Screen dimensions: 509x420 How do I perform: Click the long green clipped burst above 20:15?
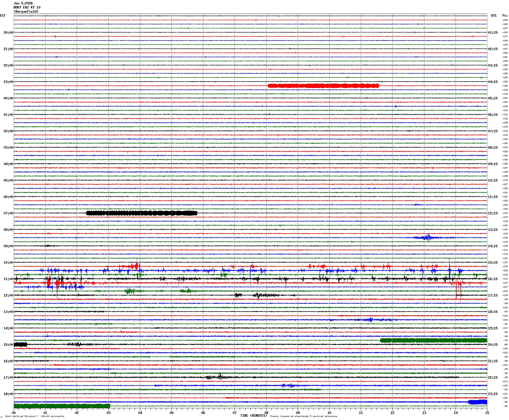[433, 340]
